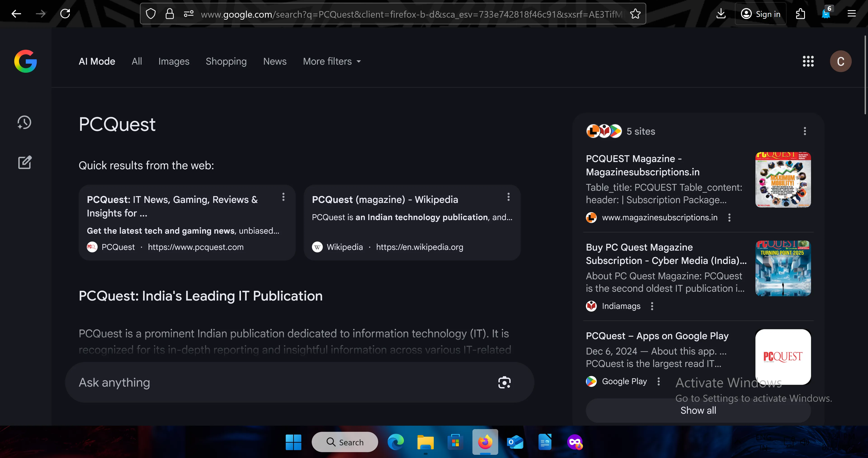Open the PCQuest (magazine) Wikipedia card
This screenshot has height=458, width=868.
pos(412,223)
